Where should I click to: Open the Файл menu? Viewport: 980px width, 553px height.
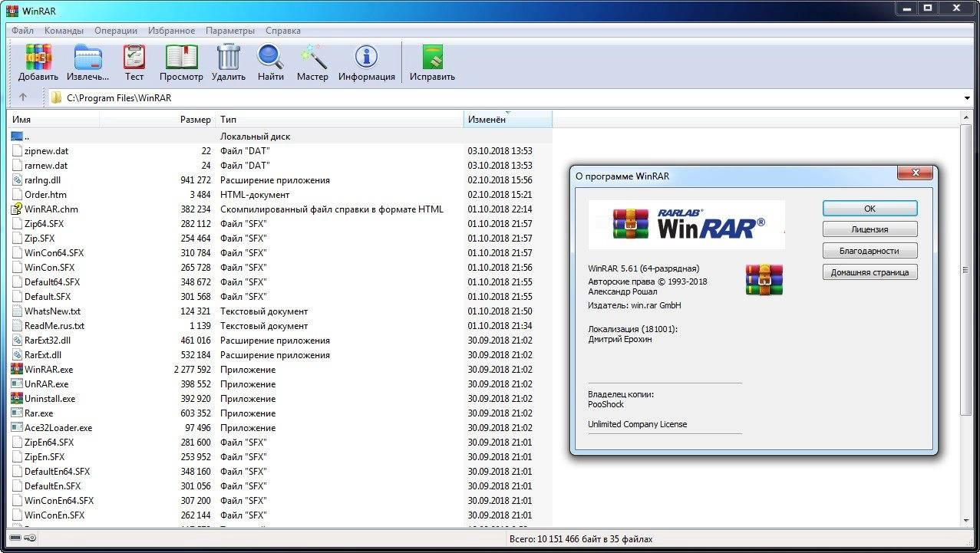[22, 31]
